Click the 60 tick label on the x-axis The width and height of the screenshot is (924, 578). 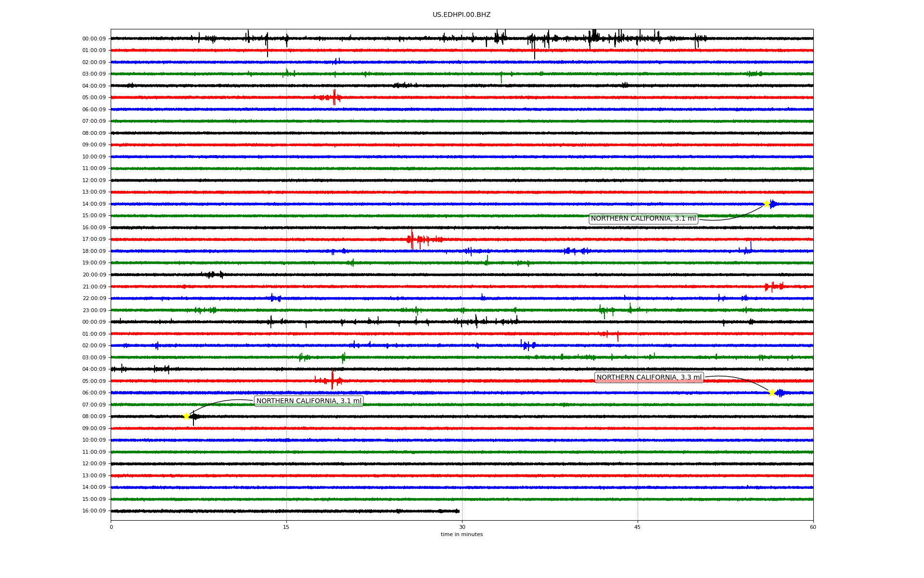point(813,527)
